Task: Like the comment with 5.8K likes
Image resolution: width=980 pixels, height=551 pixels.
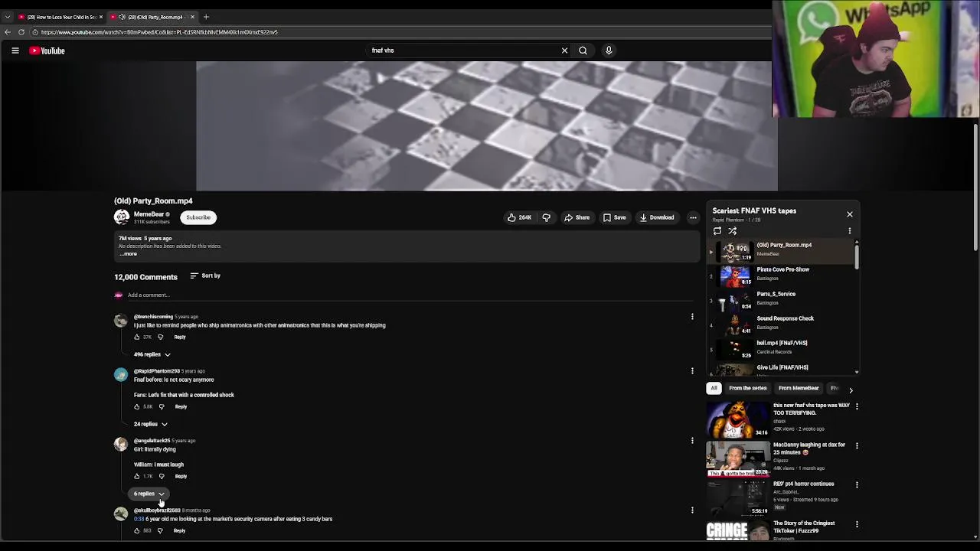Action: [x=137, y=406]
